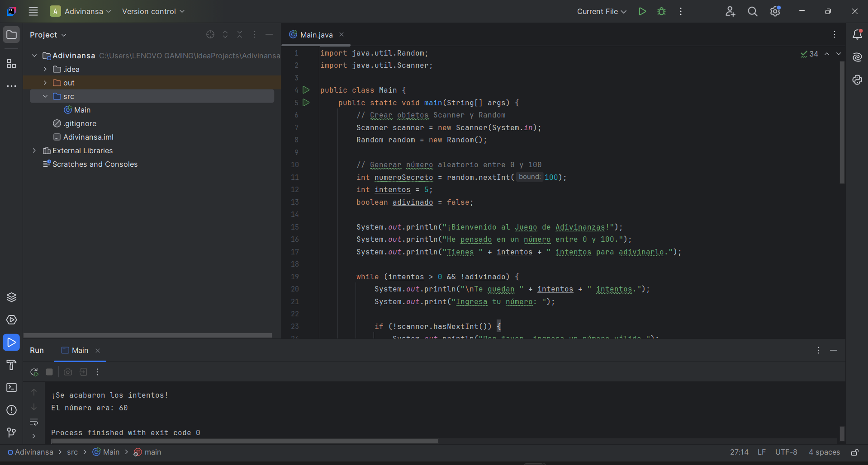Hide the Project panel
This screenshot has width=868, height=465.
(x=269, y=34)
